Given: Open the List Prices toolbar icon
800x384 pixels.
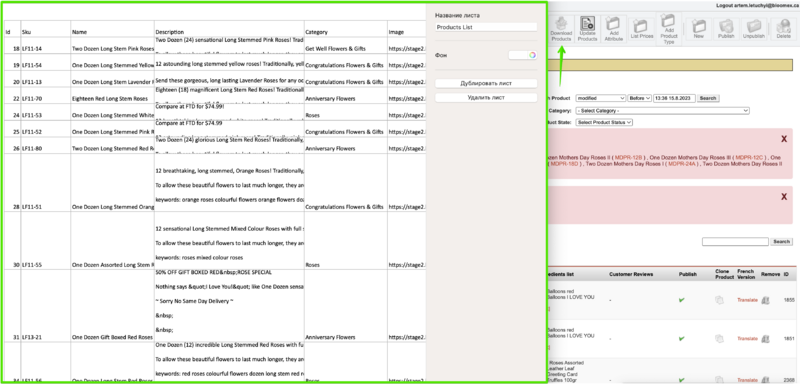Looking at the screenshot, I should coord(641,29).
